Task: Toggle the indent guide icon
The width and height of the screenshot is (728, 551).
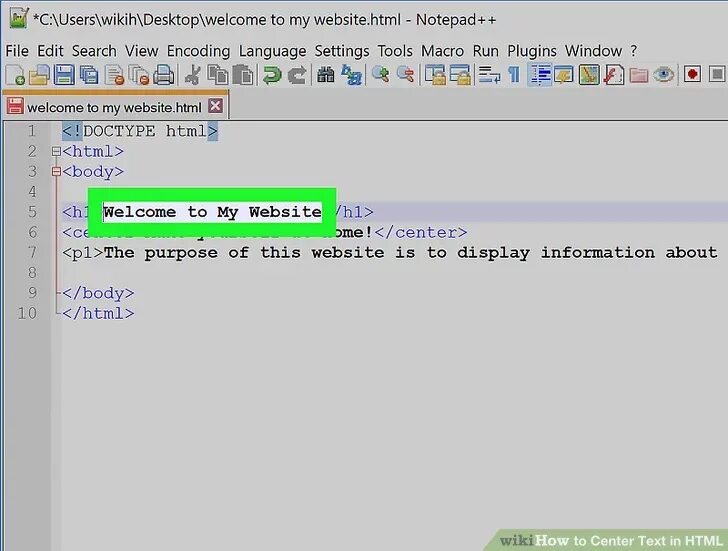Action: pyautogui.click(x=539, y=75)
